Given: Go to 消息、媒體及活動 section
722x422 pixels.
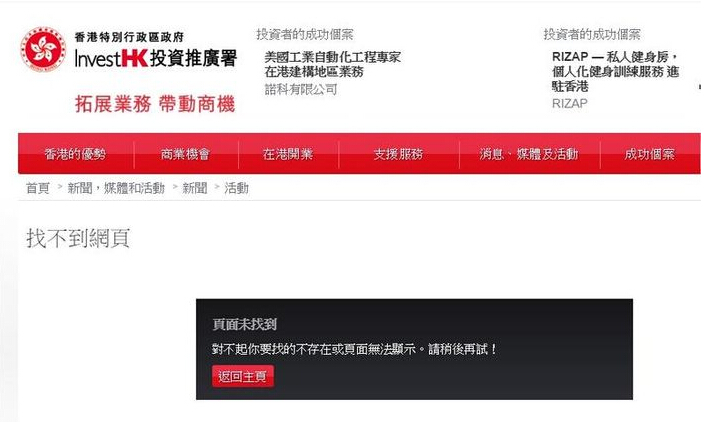Looking at the screenshot, I should point(529,154).
